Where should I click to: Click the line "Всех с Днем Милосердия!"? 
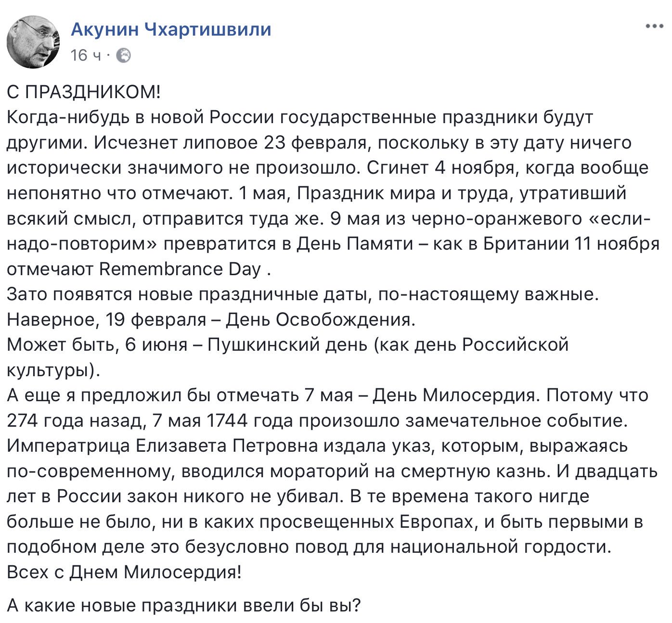click(124, 572)
